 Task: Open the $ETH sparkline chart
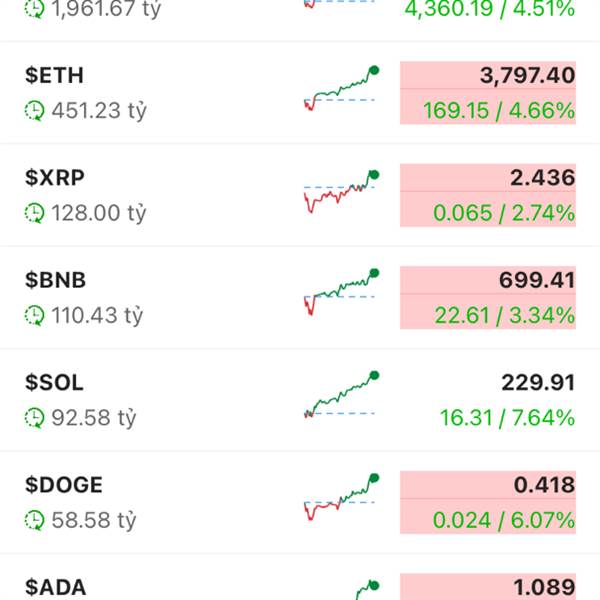[x=341, y=88]
